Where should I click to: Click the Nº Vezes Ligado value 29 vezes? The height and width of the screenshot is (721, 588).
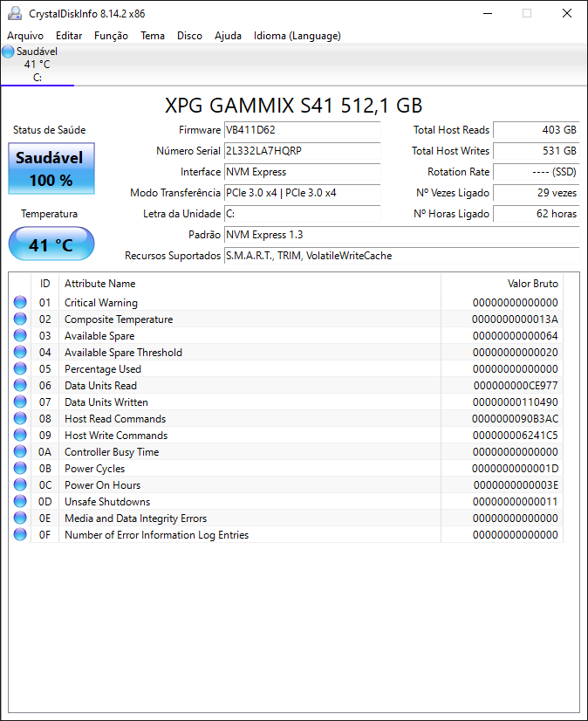click(x=536, y=193)
